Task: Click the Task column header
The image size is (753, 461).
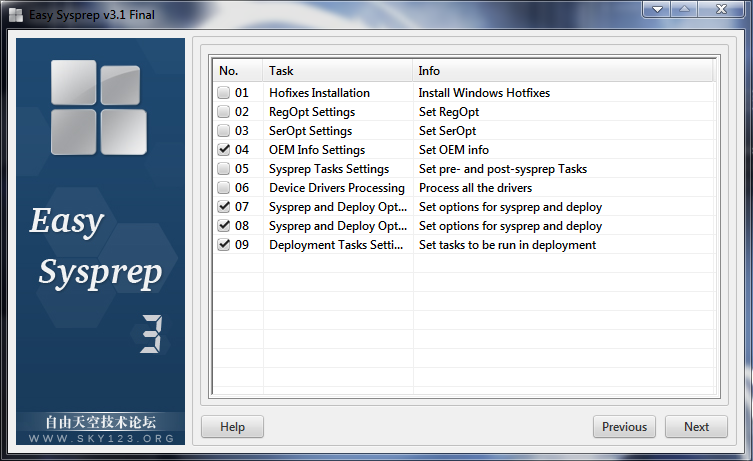Action: click(338, 71)
